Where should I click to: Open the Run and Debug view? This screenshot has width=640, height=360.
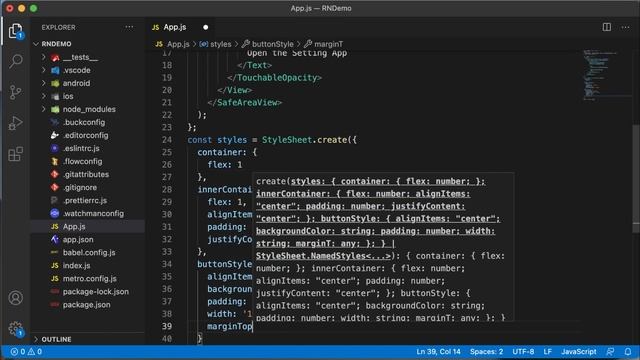(16, 123)
